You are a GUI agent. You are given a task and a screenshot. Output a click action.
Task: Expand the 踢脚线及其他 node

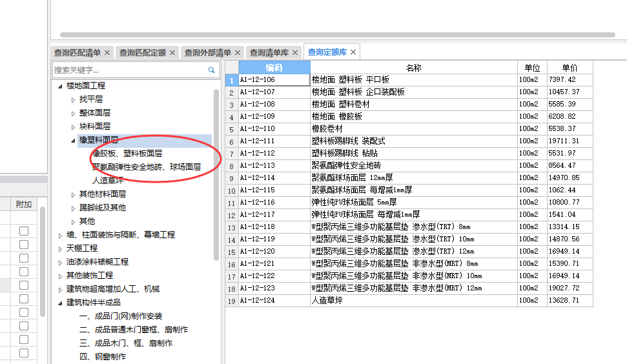pos(73,208)
